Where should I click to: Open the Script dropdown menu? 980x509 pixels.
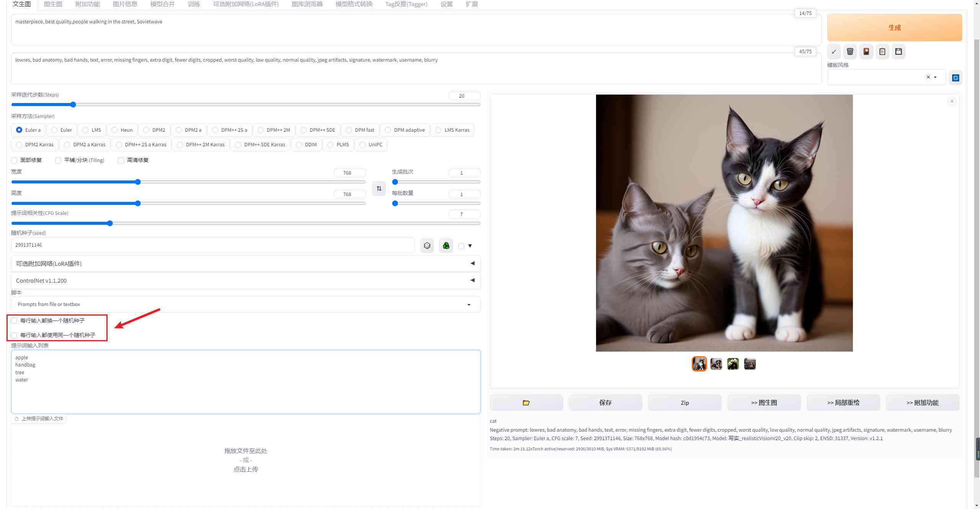point(244,303)
